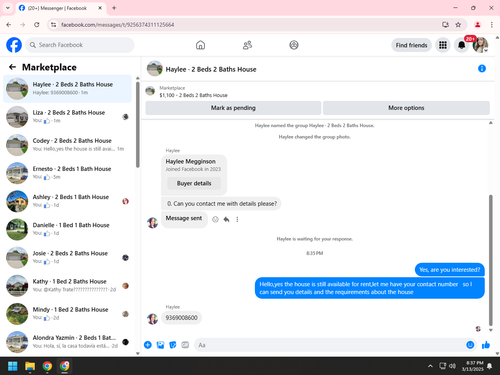Image resolution: width=500 pixels, height=375 pixels.
Task: Reply to the Message sent bubble
Action: tap(226, 219)
